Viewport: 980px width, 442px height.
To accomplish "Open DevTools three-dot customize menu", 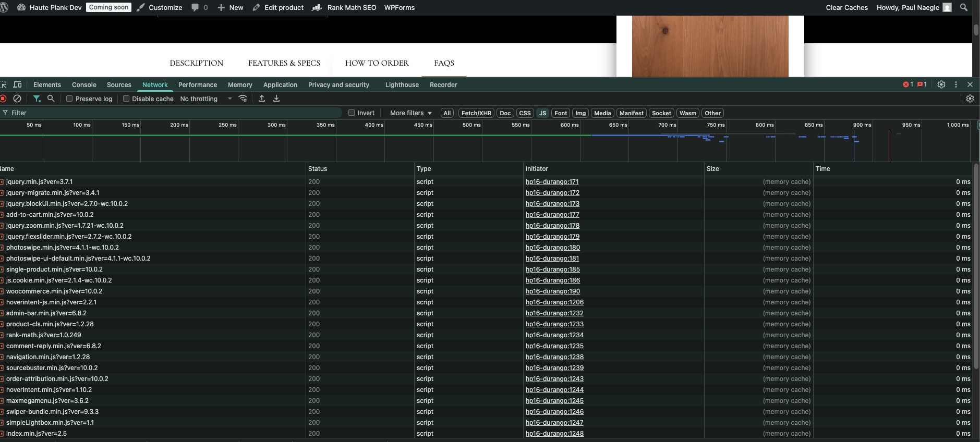I will tap(956, 84).
